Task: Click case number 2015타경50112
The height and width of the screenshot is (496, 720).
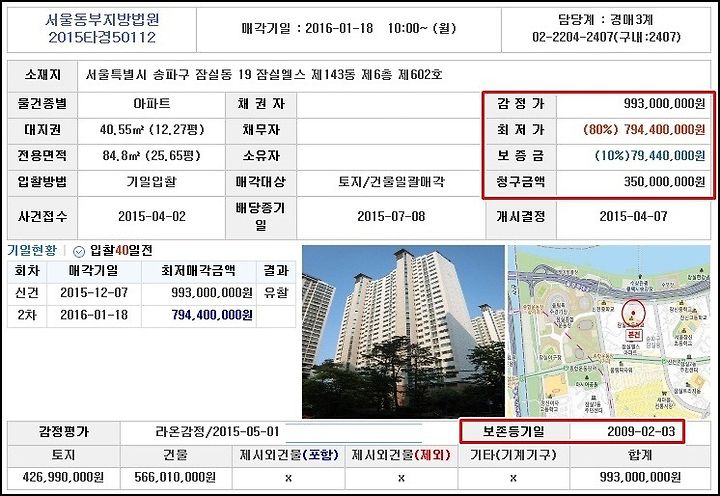Action: point(102,38)
